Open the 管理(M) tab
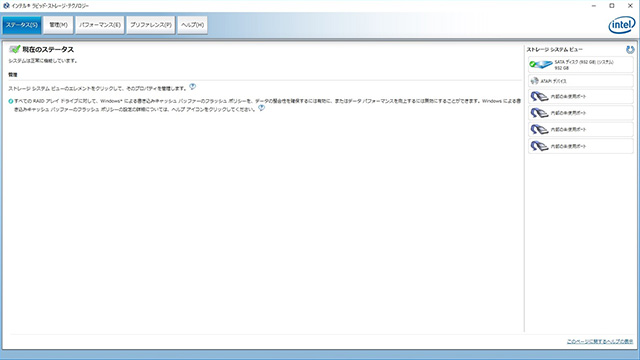 [x=58, y=25]
